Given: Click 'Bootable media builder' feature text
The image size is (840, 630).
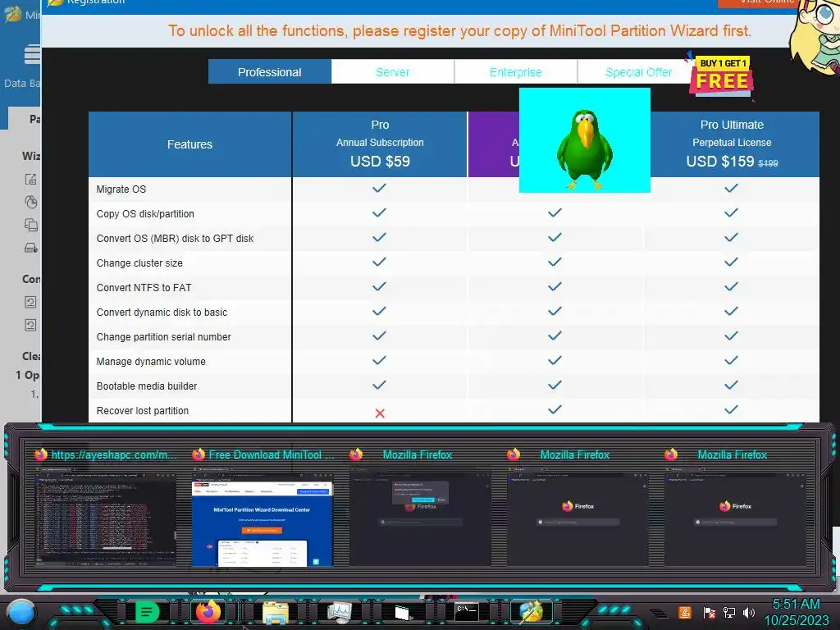Looking at the screenshot, I should (x=147, y=386).
